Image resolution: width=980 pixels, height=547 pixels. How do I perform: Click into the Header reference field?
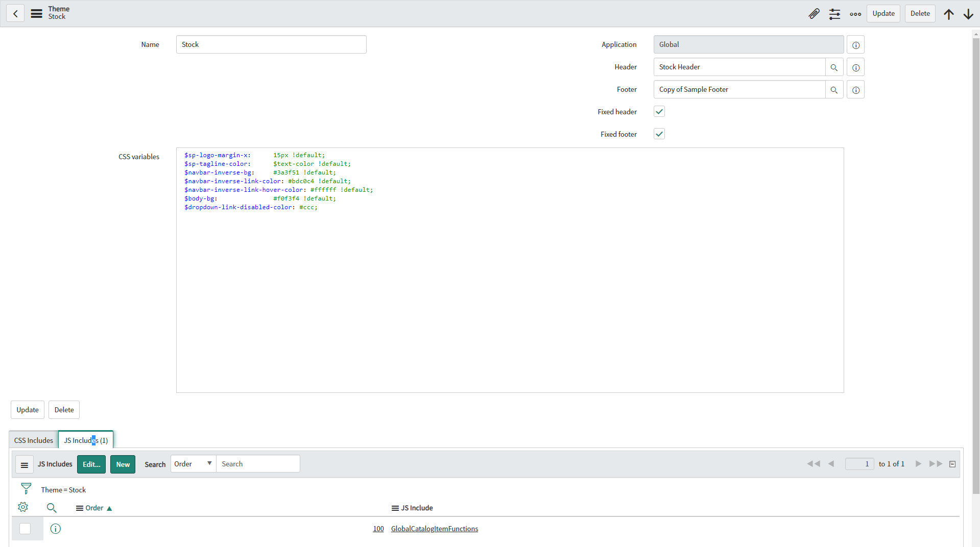(739, 67)
